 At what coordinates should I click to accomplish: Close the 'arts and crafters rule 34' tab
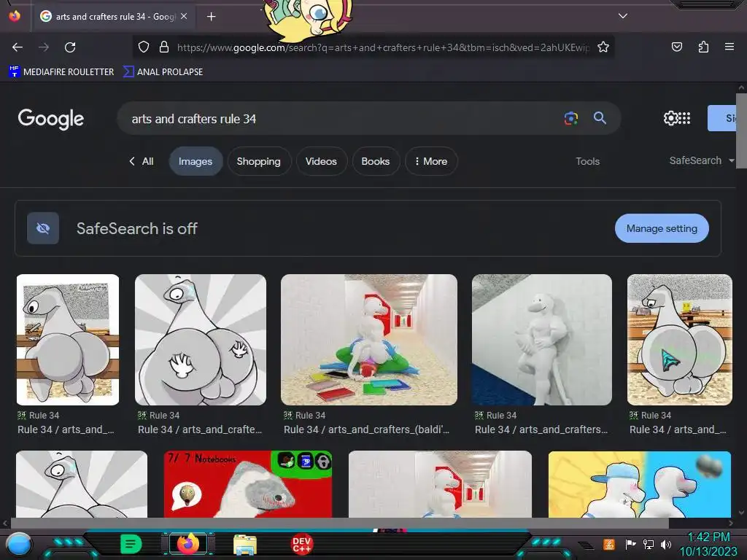click(184, 16)
